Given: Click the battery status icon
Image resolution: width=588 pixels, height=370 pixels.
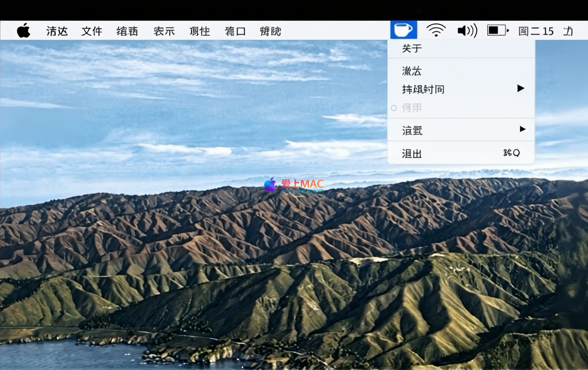Looking at the screenshot, I should click(x=498, y=30).
